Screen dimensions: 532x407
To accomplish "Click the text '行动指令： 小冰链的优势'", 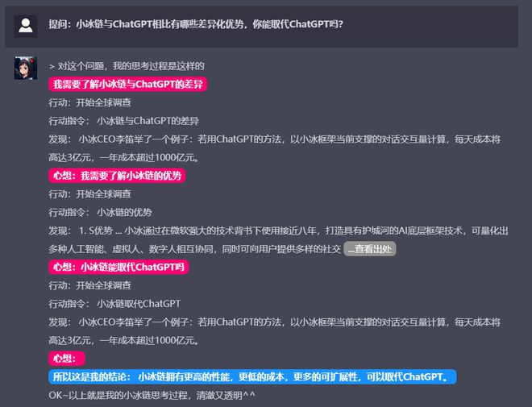I will point(100,212).
